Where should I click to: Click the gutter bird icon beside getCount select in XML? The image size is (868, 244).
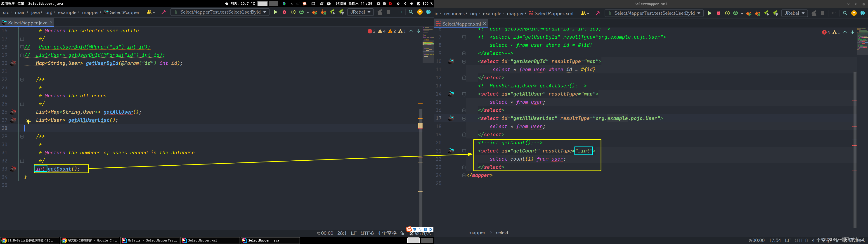[451, 150]
